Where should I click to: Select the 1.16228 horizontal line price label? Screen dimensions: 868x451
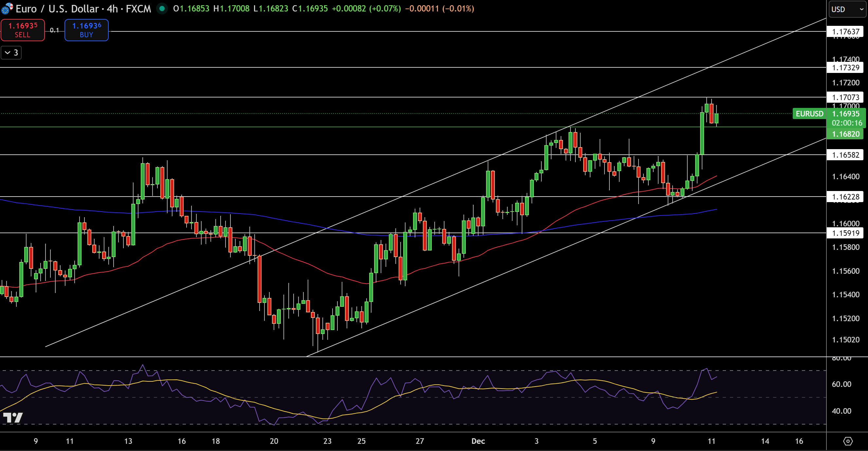click(x=845, y=197)
